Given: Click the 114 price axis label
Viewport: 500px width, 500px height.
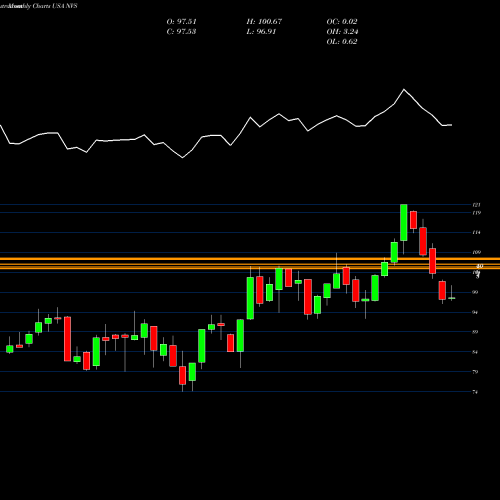Looking at the screenshot, I should coord(477,232).
